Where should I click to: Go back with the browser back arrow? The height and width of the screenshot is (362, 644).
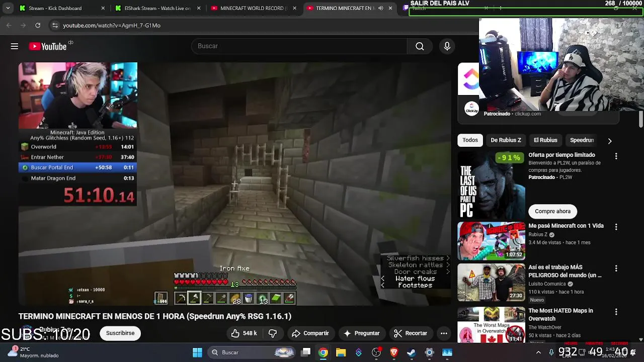pyautogui.click(x=9, y=25)
